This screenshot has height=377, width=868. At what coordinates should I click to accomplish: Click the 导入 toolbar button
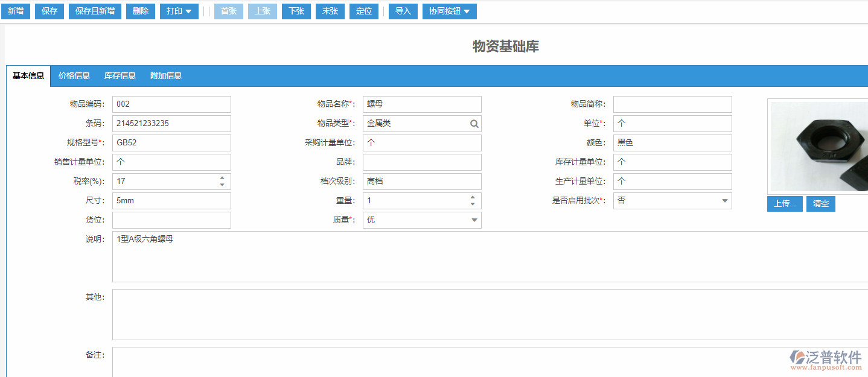coord(403,11)
